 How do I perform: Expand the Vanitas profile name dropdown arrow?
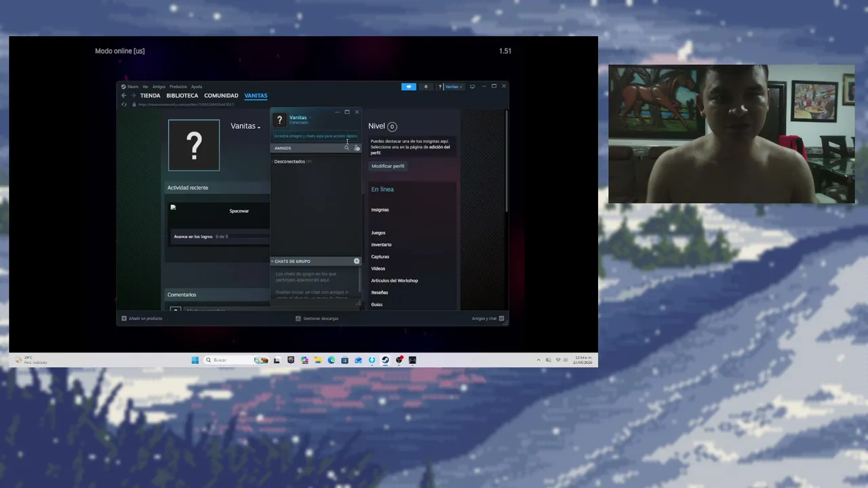pos(259,127)
